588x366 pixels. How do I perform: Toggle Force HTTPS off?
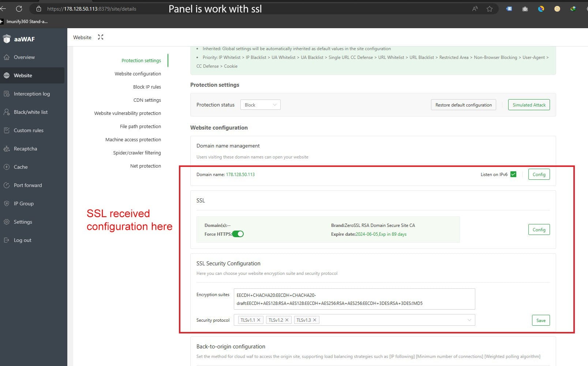238,234
